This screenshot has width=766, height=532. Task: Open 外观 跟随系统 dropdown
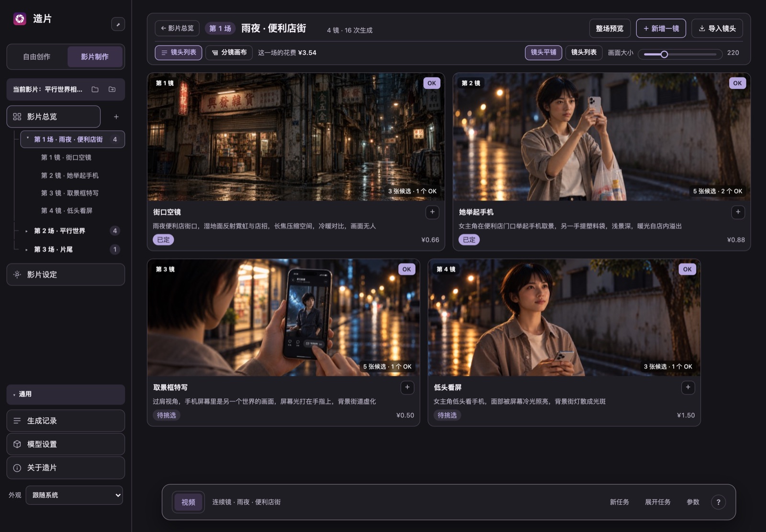(74, 495)
